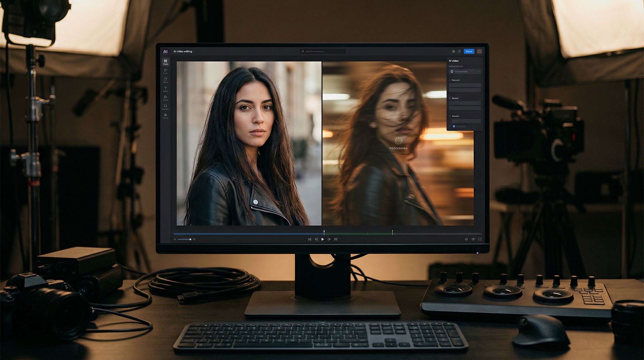Click the yellow timeline marker
The height and width of the screenshot is (360, 644).
point(392,232)
